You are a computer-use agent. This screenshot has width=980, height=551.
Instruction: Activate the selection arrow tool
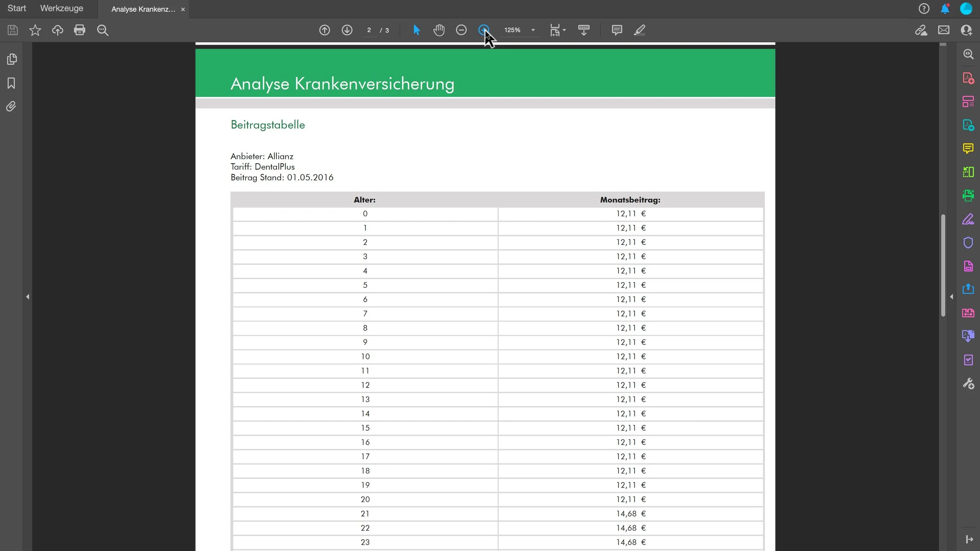click(416, 30)
